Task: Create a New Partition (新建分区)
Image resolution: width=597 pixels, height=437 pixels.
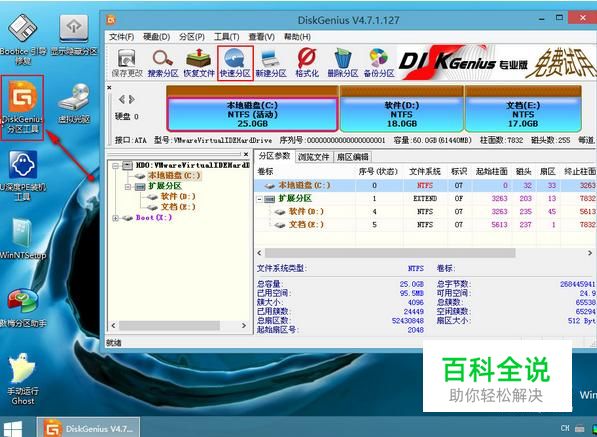Action: coord(271,64)
